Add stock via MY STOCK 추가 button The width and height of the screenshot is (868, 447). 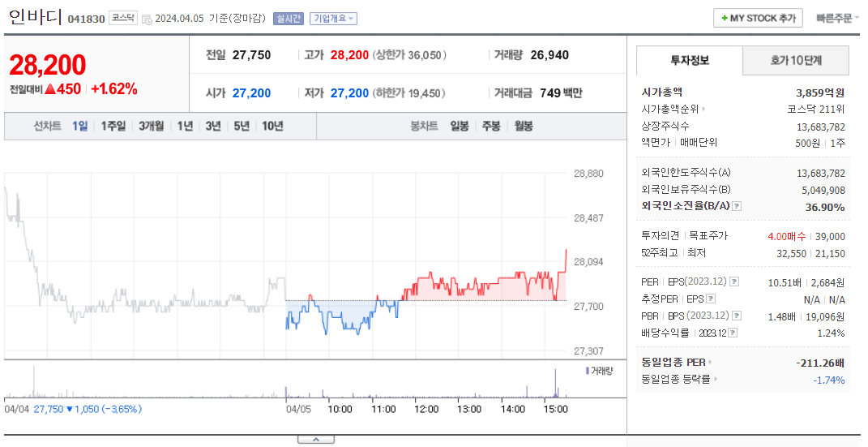758,19
